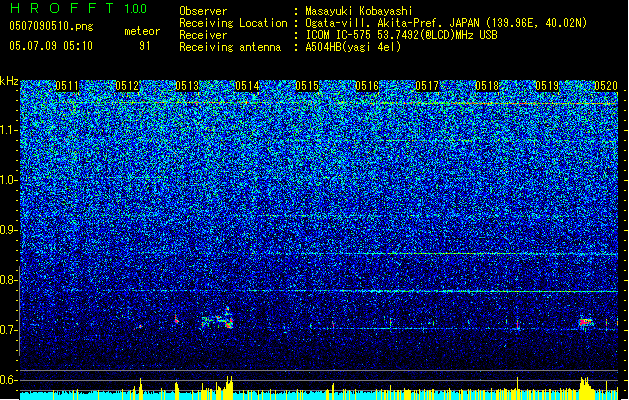Click the 0520 time marker
This screenshot has height=400, width=629.
[x=606, y=86]
